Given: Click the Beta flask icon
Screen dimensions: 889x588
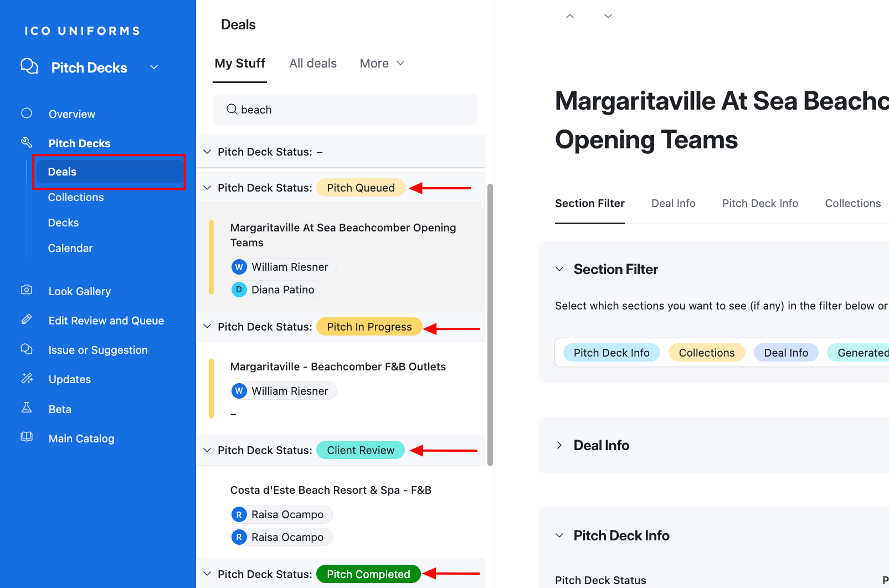Looking at the screenshot, I should coord(27,408).
